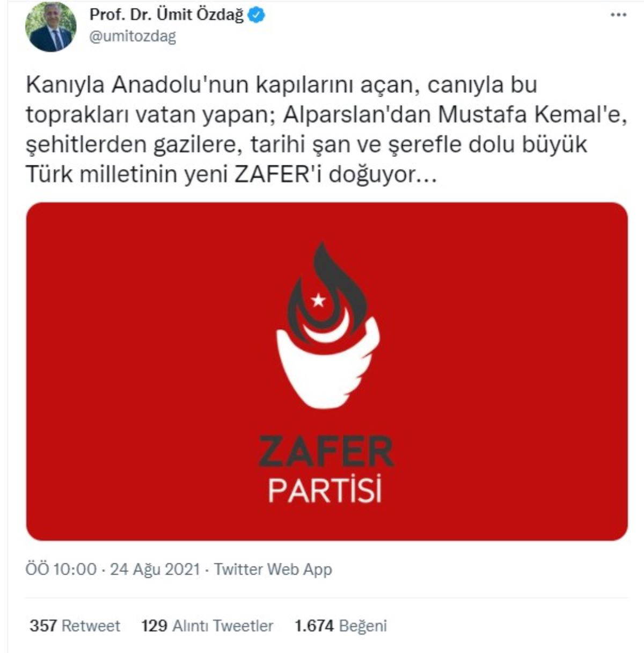Click the display name Prof. Dr. Ümit Özdağ
Screen dimensions: 644x653
point(166,16)
